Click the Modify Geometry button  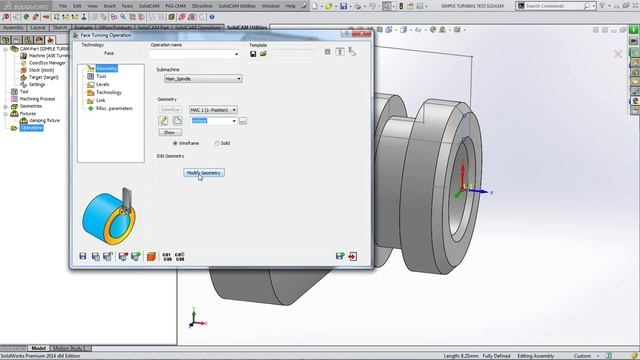click(x=204, y=173)
